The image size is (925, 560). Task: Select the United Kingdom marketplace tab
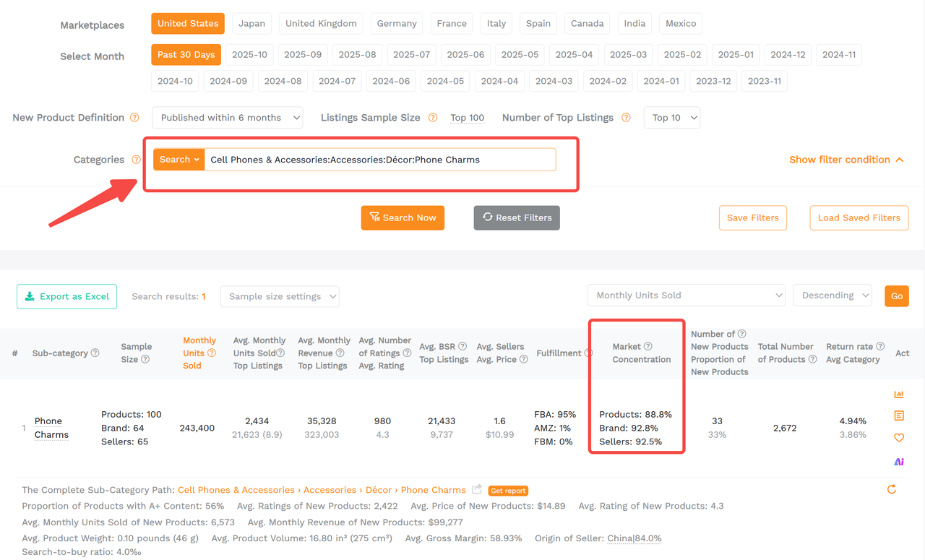(320, 23)
